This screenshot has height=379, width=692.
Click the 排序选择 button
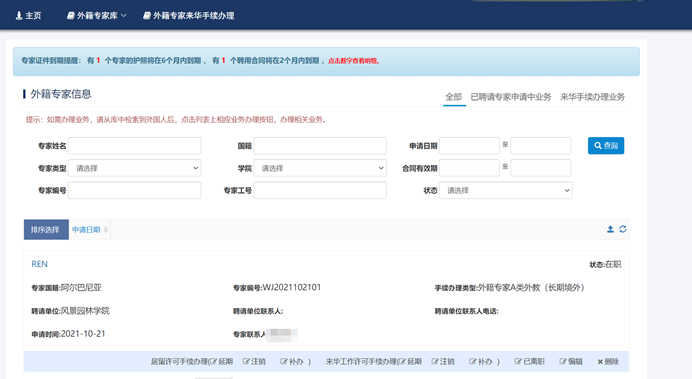46,229
